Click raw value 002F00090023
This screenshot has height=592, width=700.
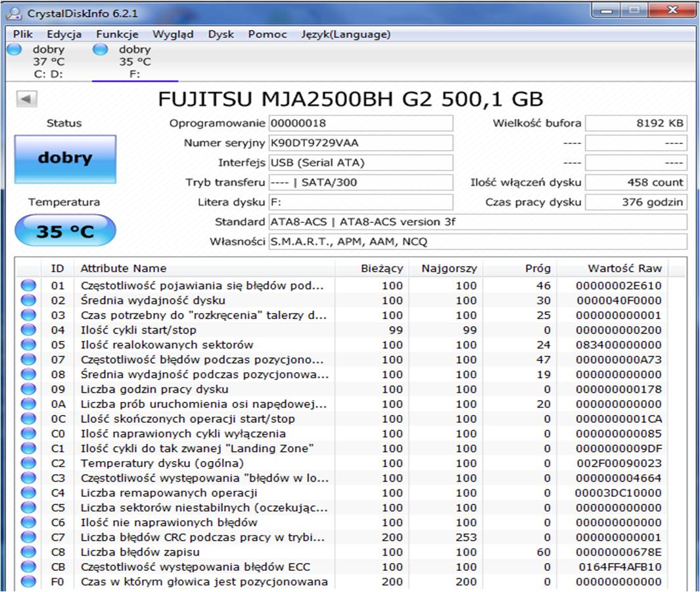(619, 463)
